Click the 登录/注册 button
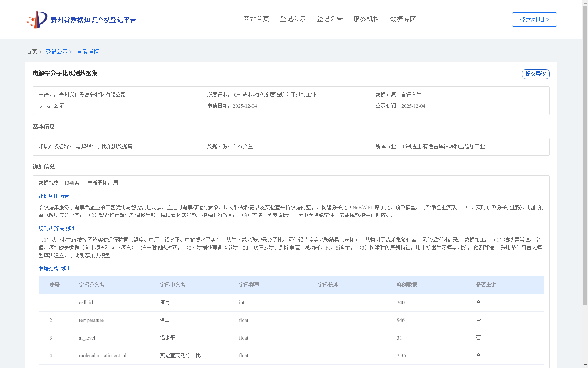588x368 pixels. (534, 20)
